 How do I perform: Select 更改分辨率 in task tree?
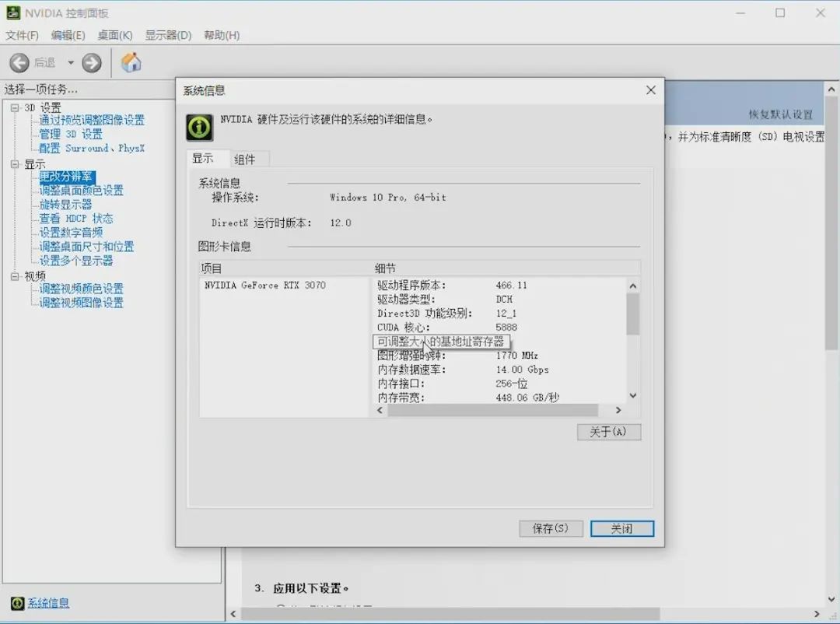[67, 177]
